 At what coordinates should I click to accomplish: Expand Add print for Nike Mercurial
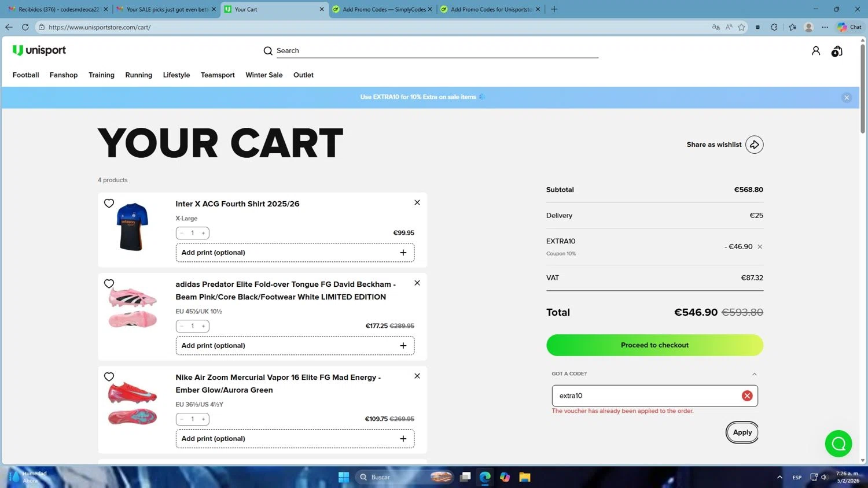pos(295,439)
